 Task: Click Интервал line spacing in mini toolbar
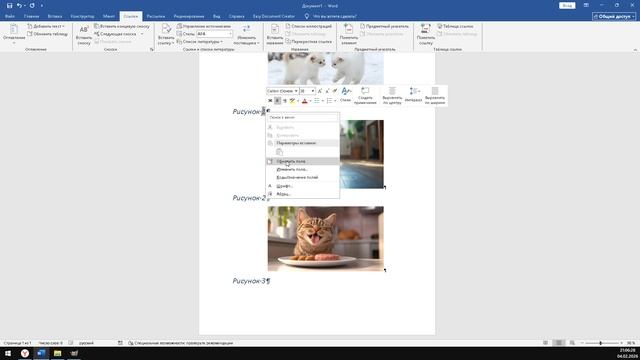(413, 95)
